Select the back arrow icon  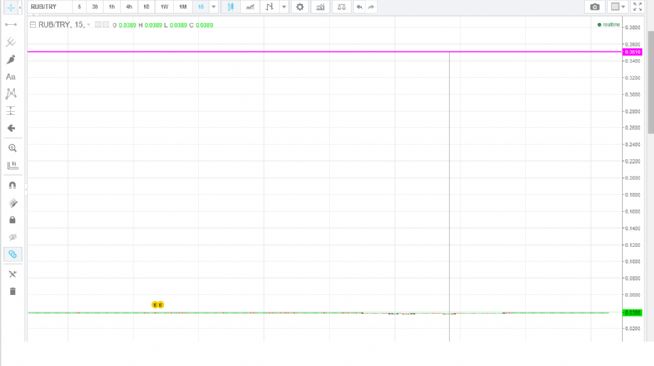point(11,128)
